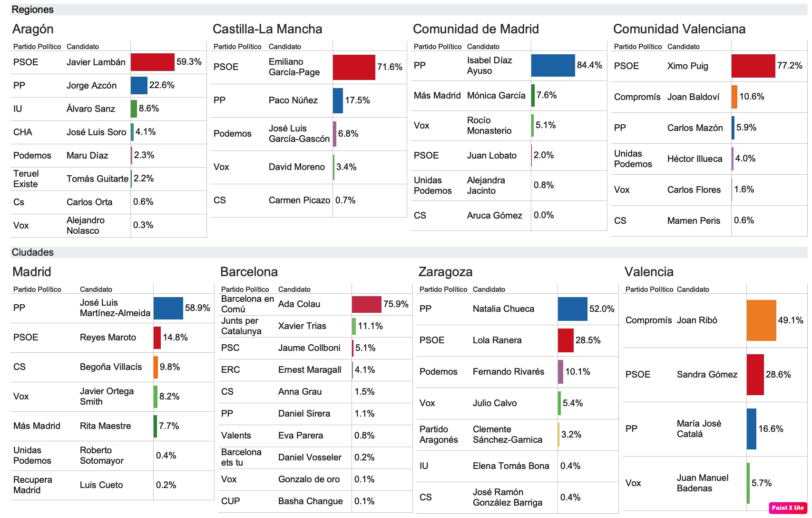Click José Luis Martínez-Almeida in Madrid table
Screen dimensions: 812x518
(x=115, y=308)
